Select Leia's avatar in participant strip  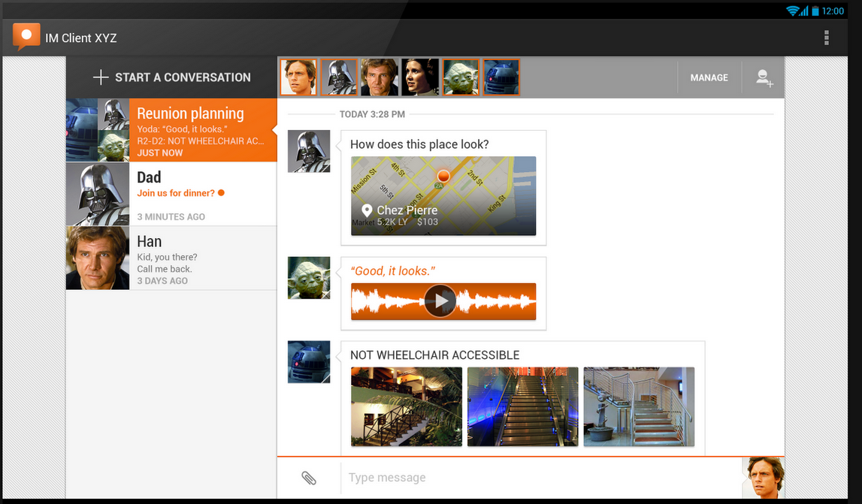tap(420, 77)
